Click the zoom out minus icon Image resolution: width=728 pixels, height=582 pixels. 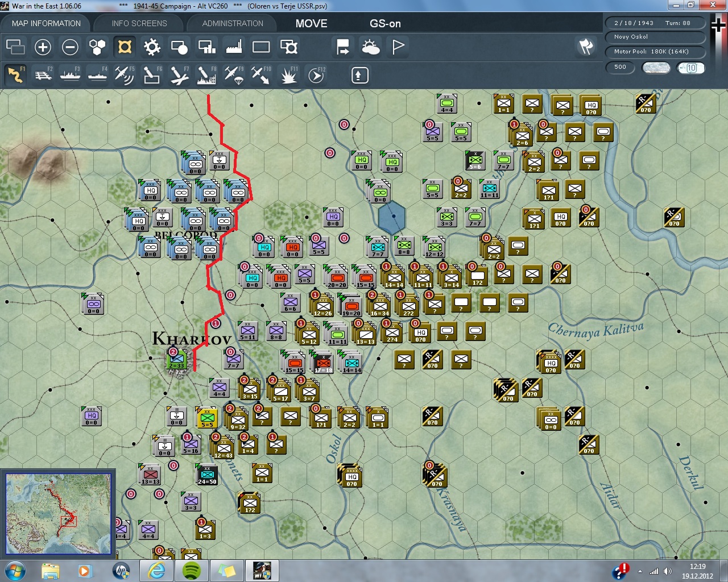(x=70, y=47)
